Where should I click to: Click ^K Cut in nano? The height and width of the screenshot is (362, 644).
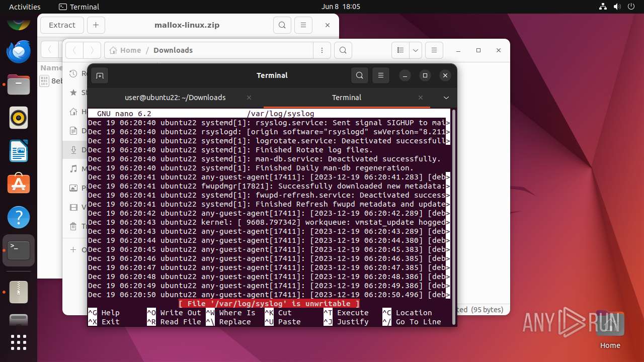click(278, 313)
